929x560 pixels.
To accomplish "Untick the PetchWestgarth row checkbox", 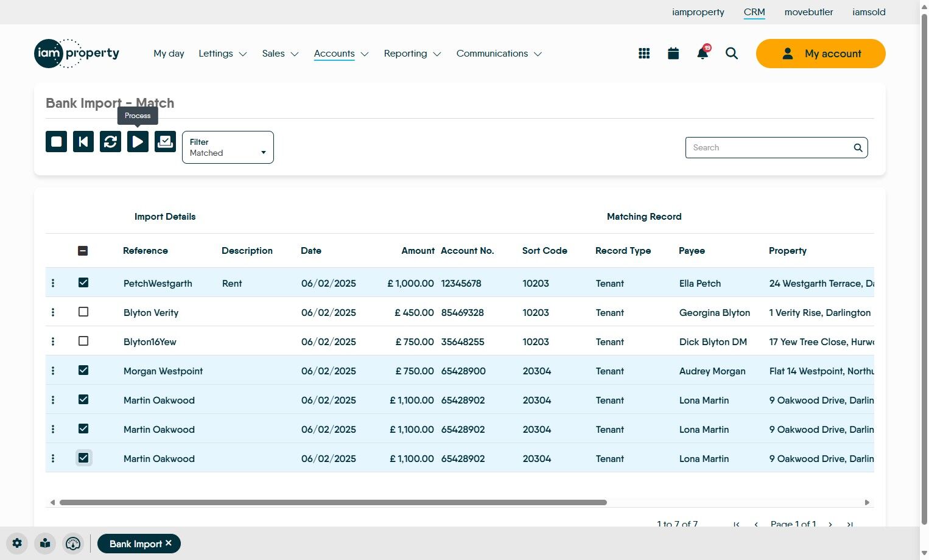I will (83, 283).
